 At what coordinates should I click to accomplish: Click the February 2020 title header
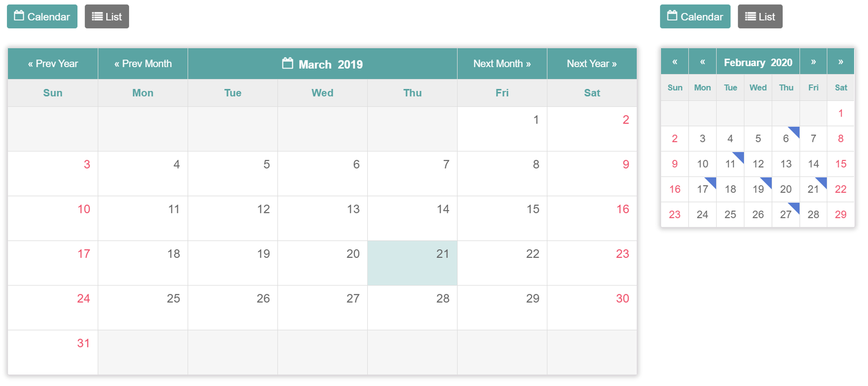[758, 61]
